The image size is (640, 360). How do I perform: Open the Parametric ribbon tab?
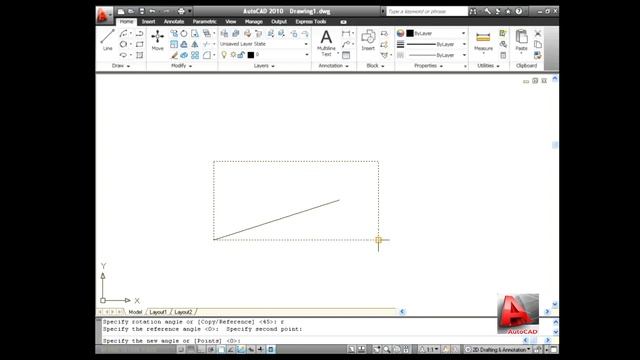(x=204, y=22)
